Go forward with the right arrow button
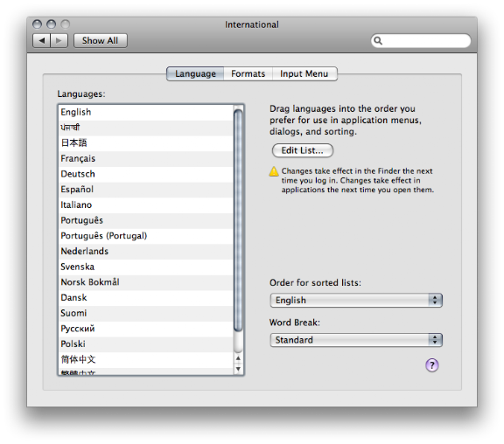 [59, 40]
